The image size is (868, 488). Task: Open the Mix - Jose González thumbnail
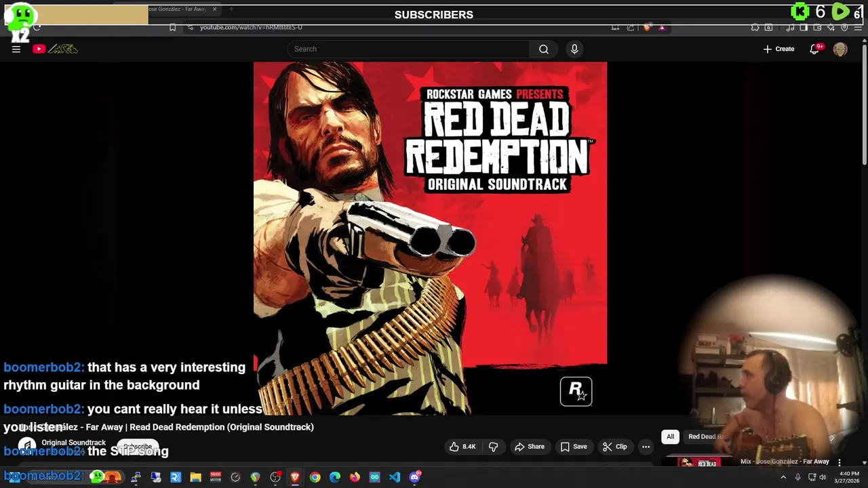pyautogui.click(x=700, y=462)
